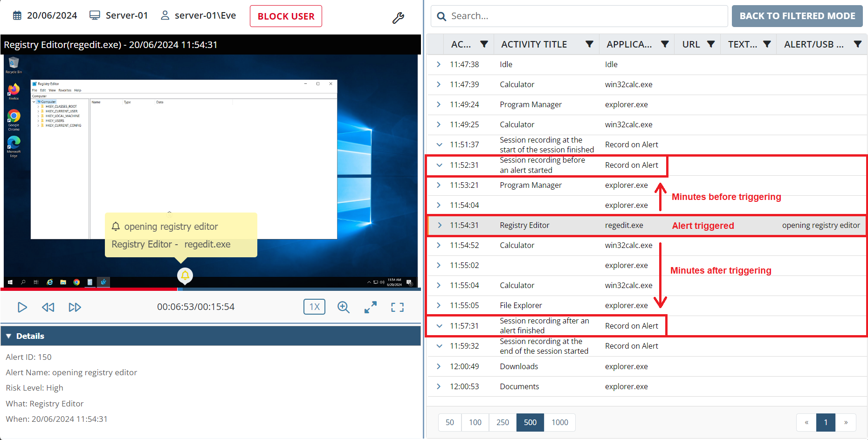The width and height of the screenshot is (868, 440).
Task: Click Back to Filtered Mode button
Action: tap(797, 16)
